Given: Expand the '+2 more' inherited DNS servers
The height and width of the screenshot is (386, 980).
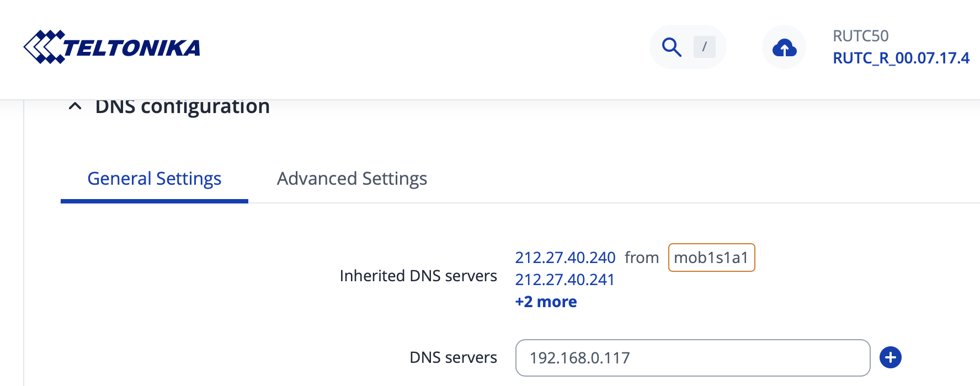Looking at the screenshot, I should 546,302.
